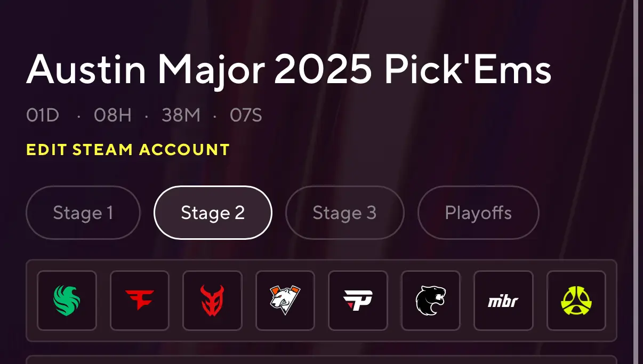Click the partially visible panel below teams

(x=321, y=360)
